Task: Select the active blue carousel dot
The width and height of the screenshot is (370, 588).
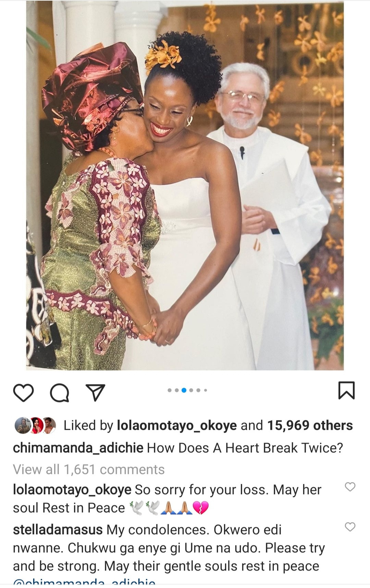Action: point(184,390)
